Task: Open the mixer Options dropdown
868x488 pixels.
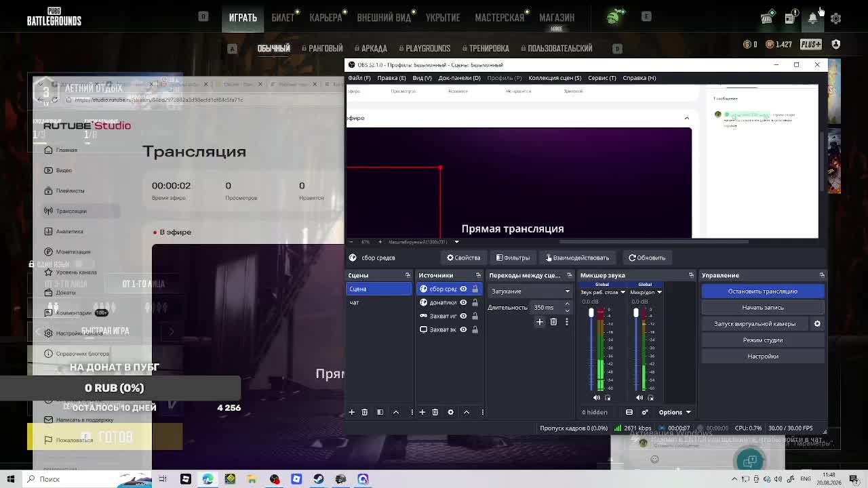Action: pos(674,412)
